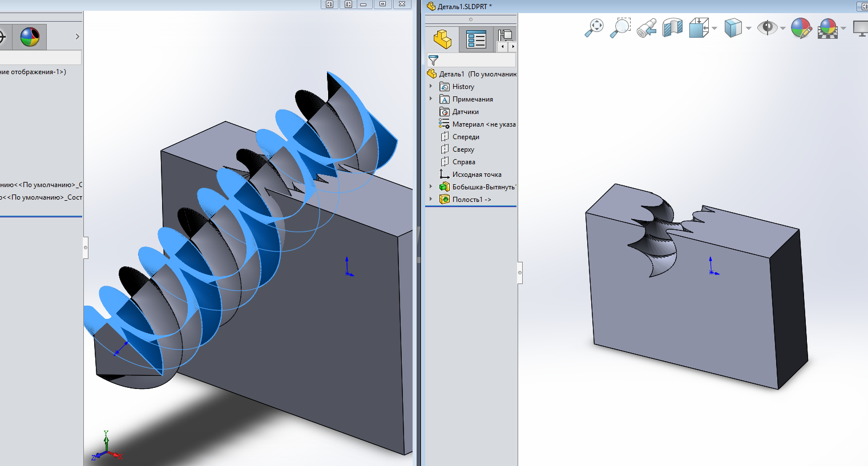The height and width of the screenshot is (466, 868).
Task: Click the Примечания item label
Action: click(473, 99)
